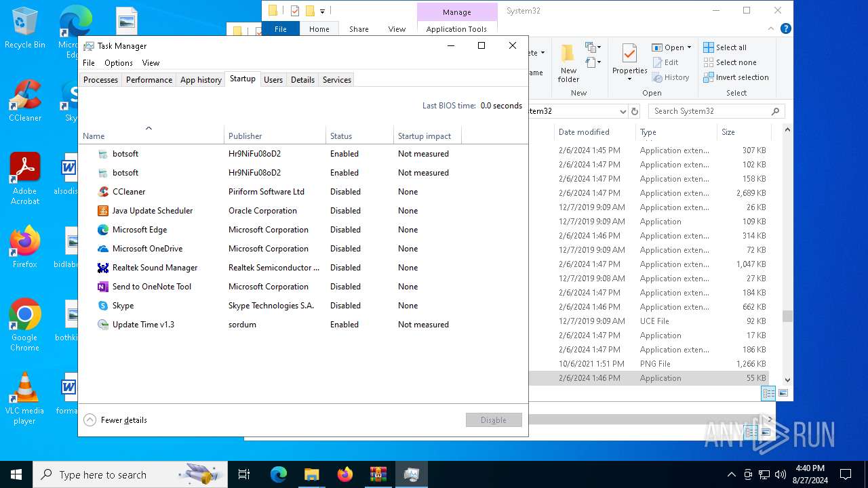Open Application Tools ribbon tab
The height and width of the screenshot is (488, 868).
tap(456, 29)
